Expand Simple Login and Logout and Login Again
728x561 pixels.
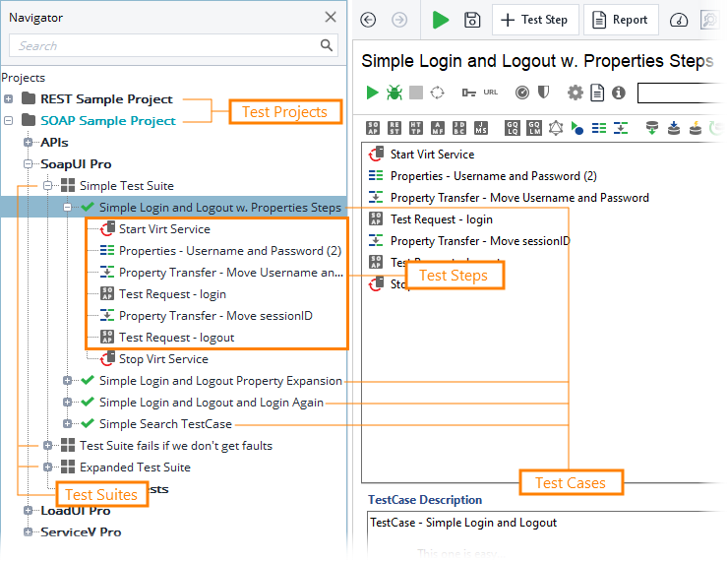[67, 403]
